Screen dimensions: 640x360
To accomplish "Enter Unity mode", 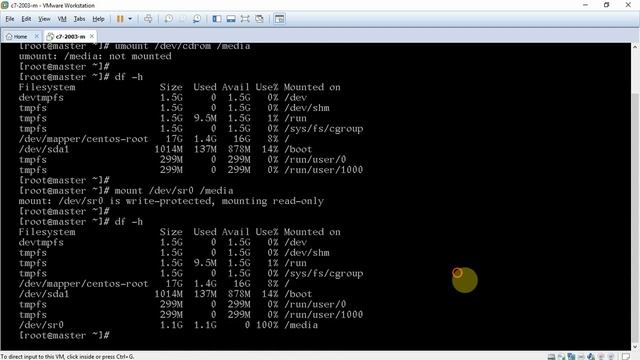I will click(x=259, y=19).
